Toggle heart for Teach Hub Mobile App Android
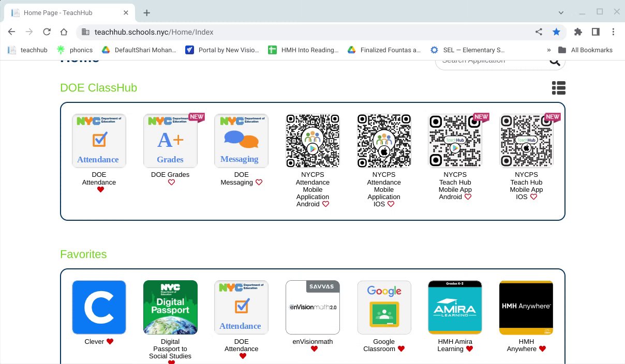Viewport: 625px width, 364px height. tap(468, 197)
